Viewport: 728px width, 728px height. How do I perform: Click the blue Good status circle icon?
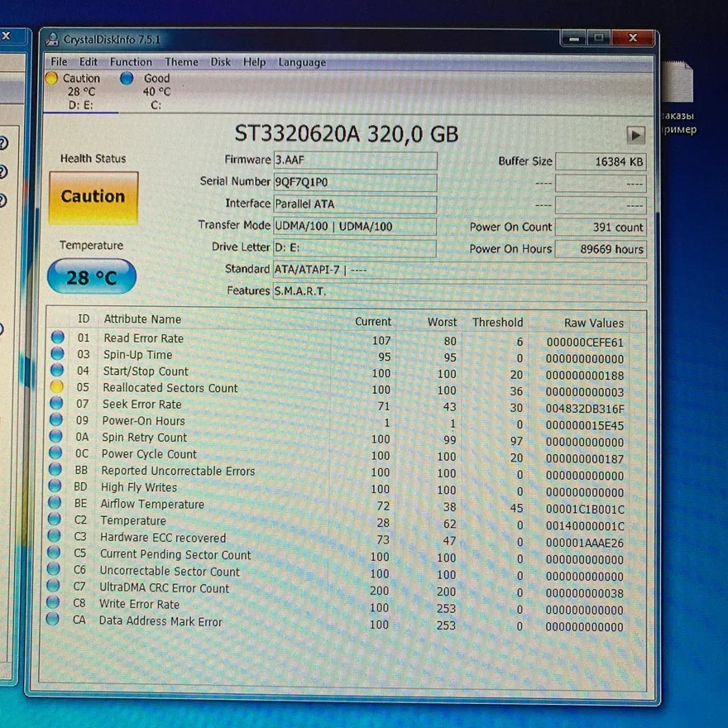127,78
